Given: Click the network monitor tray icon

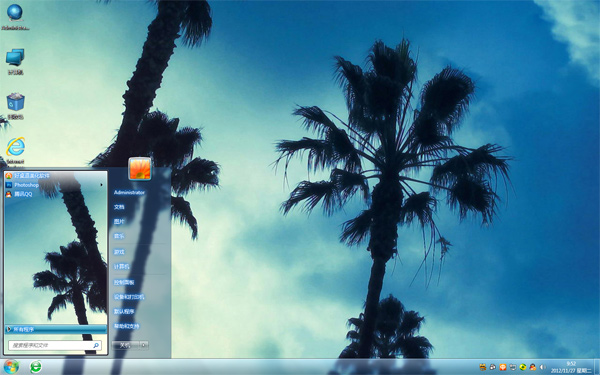Looking at the screenshot, I should pos(513,367).
